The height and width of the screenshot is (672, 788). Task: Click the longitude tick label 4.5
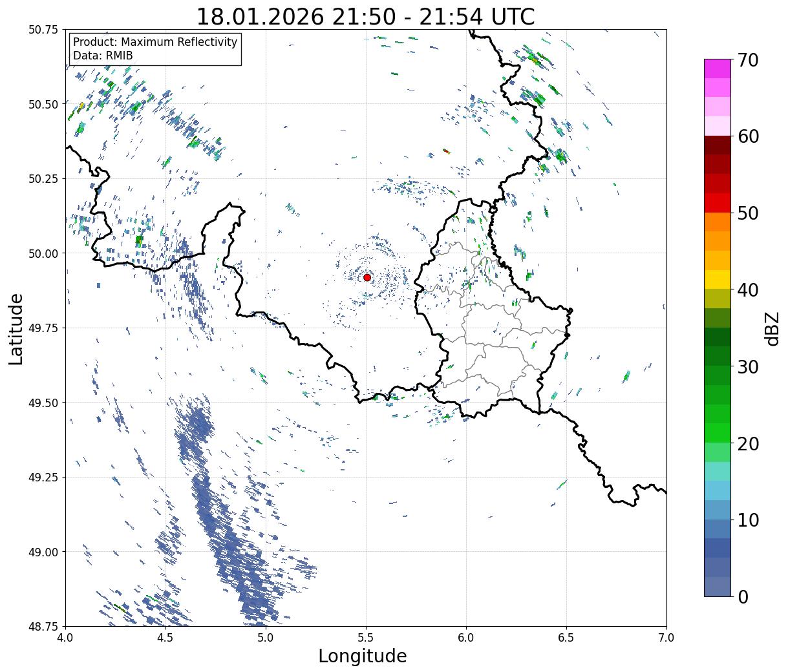tap(166, 638)
